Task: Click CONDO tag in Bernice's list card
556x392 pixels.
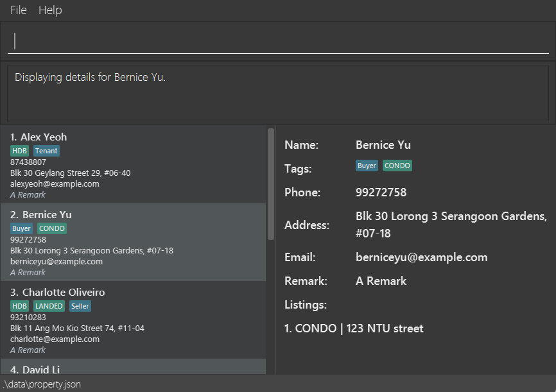Action: click(52, 228)
